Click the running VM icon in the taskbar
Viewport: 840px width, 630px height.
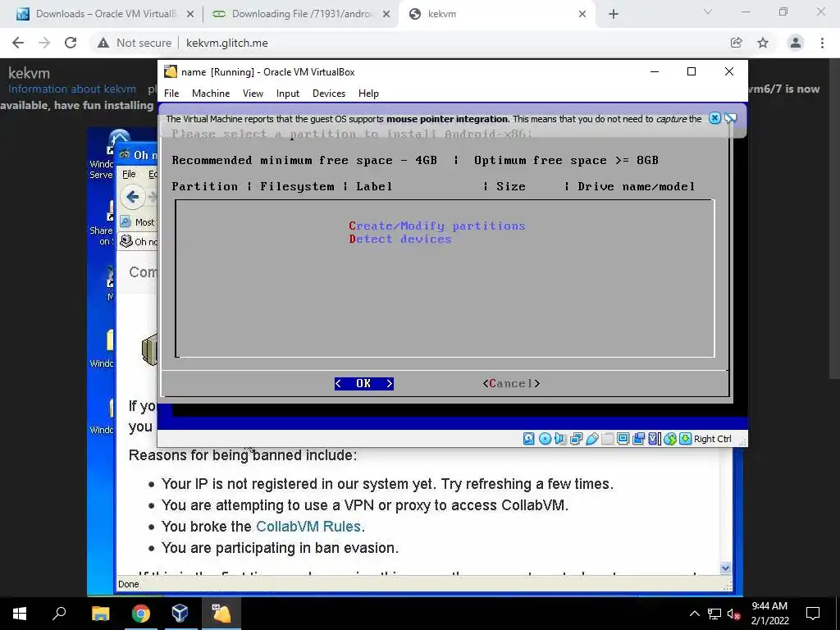[x=221, y=614]
